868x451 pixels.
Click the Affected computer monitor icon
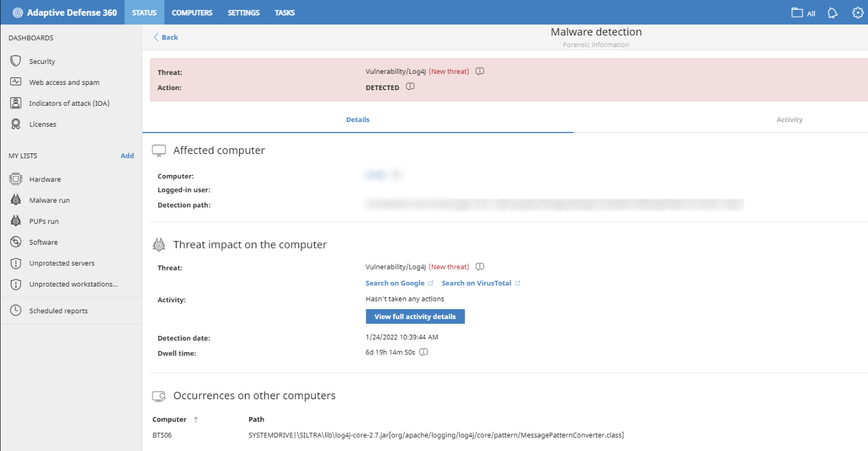click(159, 151)
